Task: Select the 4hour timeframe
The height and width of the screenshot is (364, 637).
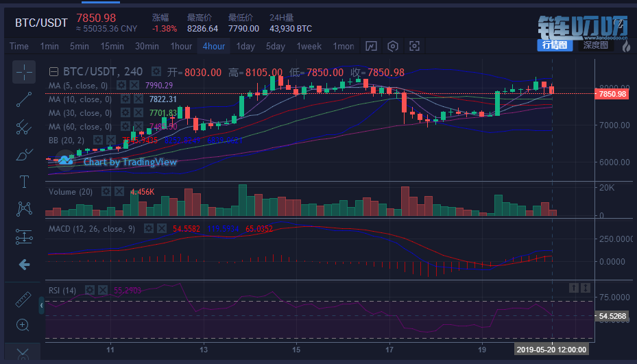Action: pyautogui.click(x=214, y=46)
